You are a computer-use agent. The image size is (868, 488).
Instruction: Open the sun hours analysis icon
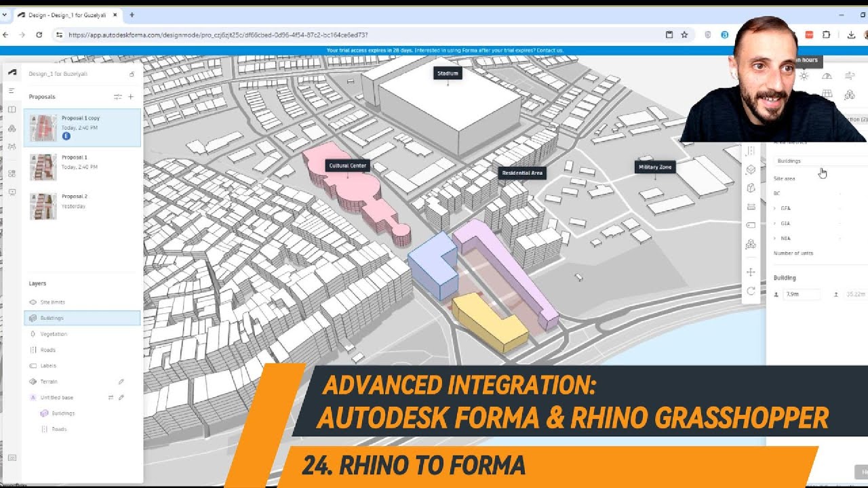804,76
